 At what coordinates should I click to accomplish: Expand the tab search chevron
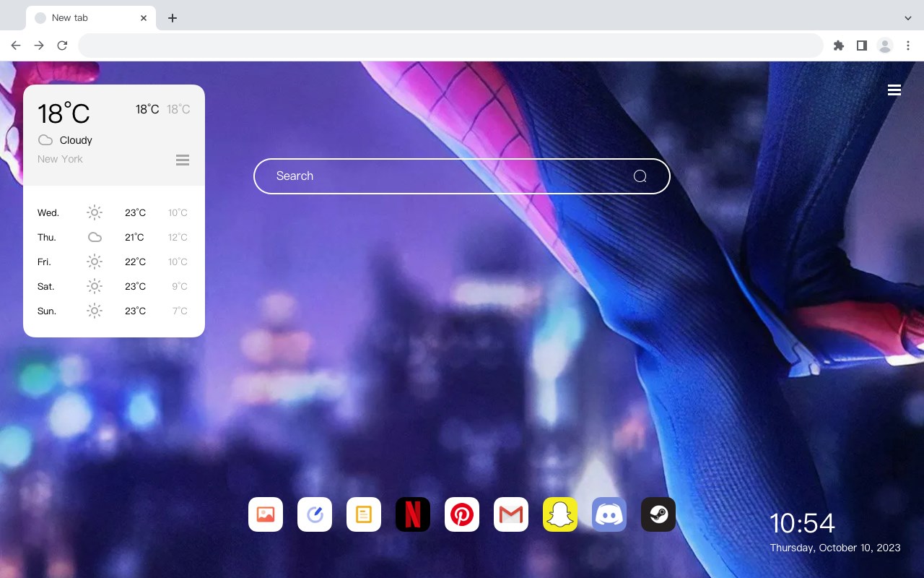[x=908, y=18]
